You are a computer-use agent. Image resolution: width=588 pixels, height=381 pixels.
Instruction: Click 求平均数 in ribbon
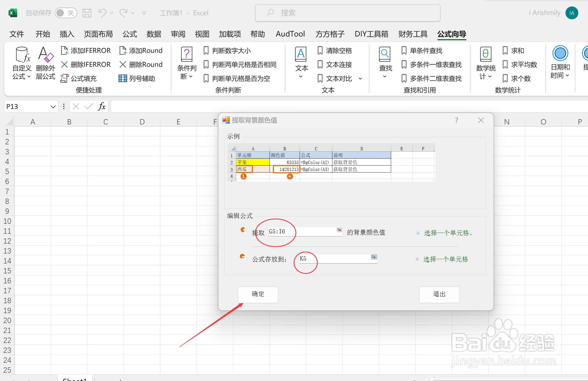[x=520, y=64]
